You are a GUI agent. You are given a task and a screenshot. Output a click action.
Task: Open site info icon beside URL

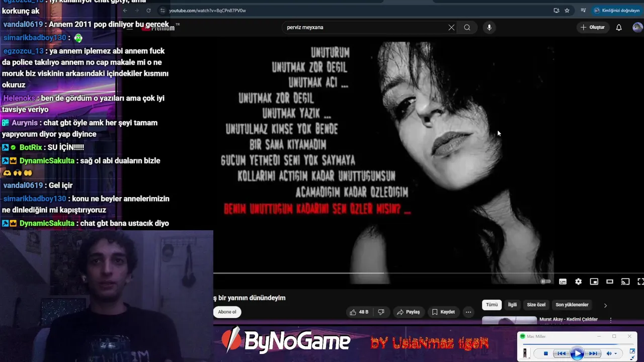coord(163,11)
